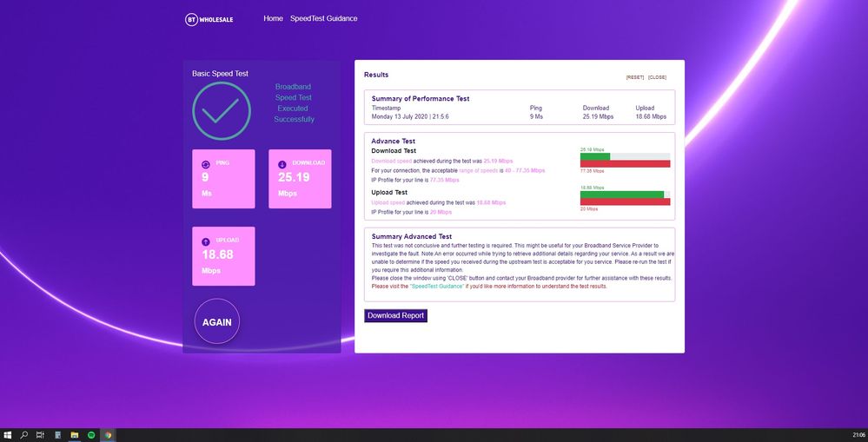This screenshot has height=442, width=868.
Task: Open Task View on the taskbar
Action: click(x=41, y=434)
